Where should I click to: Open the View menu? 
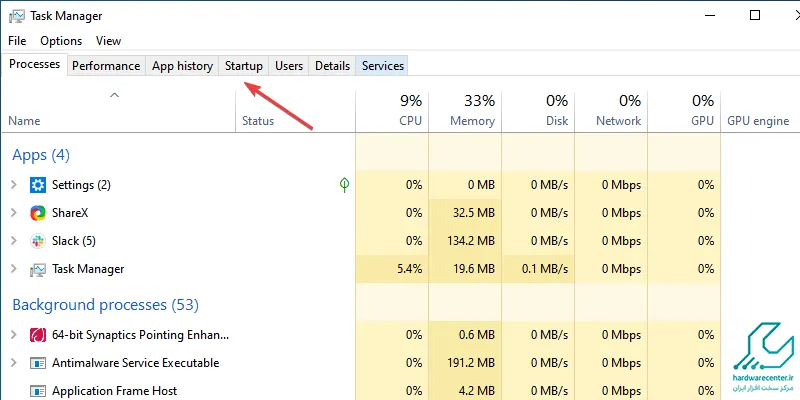click(x=109, y=41)
